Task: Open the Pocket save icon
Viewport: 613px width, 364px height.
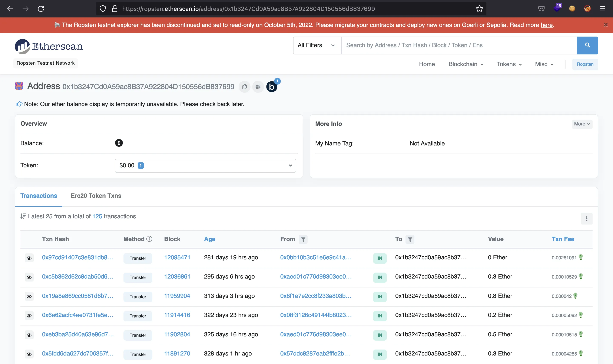Action: tap(541, 9)
